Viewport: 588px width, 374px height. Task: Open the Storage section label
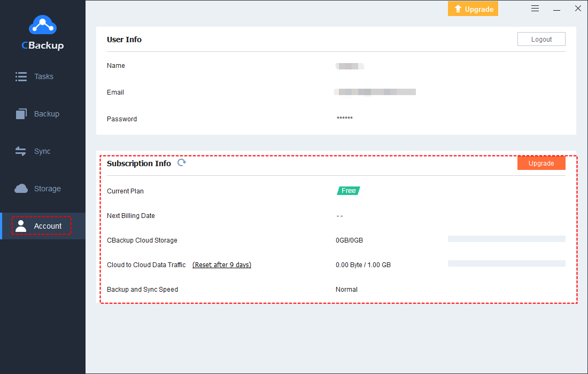click(x=47, y=189)
